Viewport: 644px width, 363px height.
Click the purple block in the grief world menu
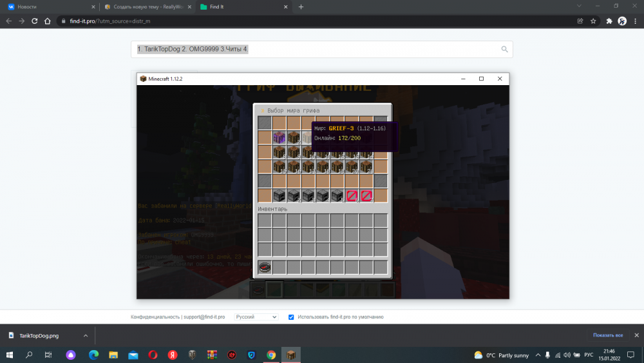pos(279,137)
